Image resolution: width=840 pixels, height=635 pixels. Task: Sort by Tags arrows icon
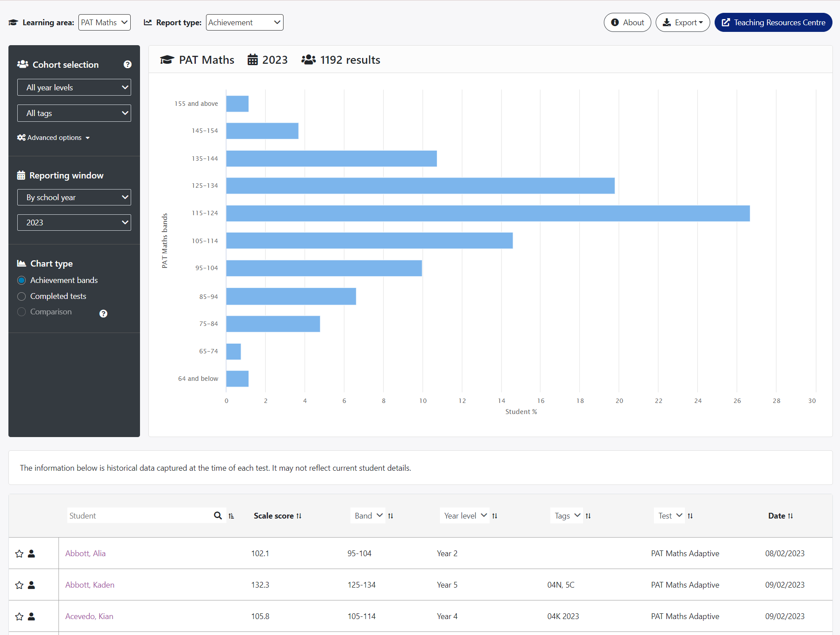coord(588,516)
